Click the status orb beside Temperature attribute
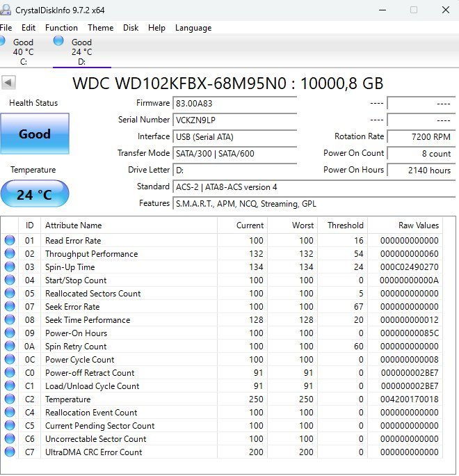 10,399
